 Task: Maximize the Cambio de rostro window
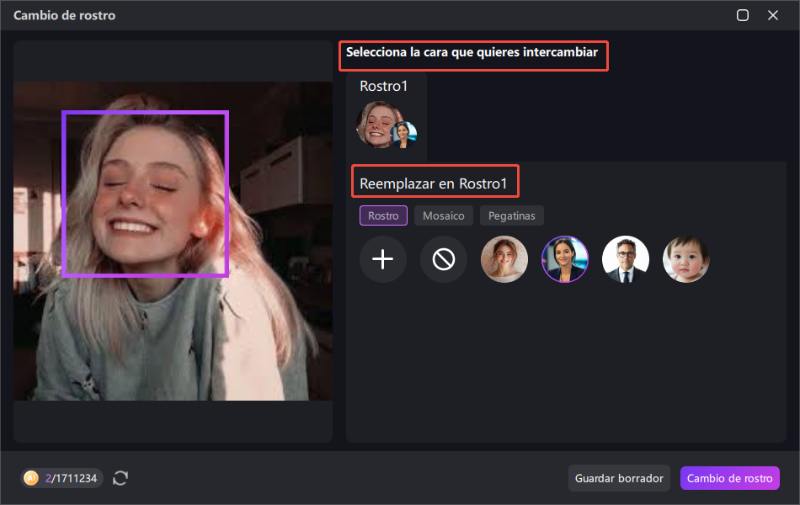pos(743,15)
